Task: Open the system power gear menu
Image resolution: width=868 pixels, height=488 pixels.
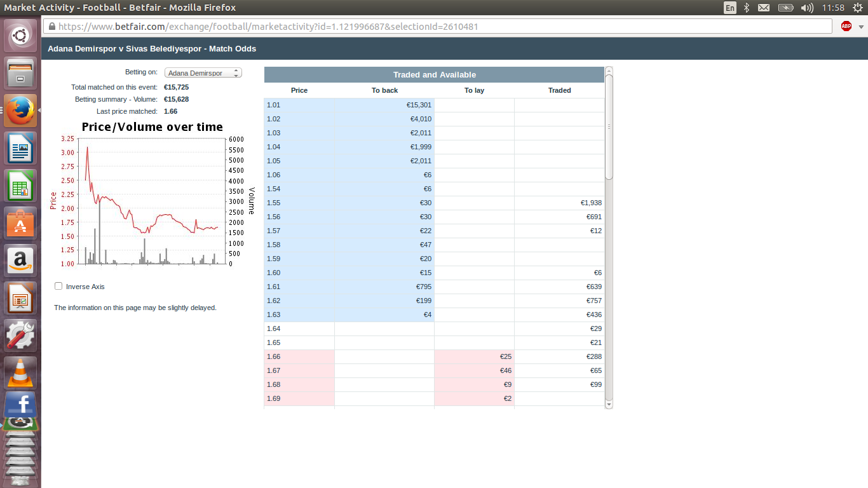Action: [x=857, y=8]
